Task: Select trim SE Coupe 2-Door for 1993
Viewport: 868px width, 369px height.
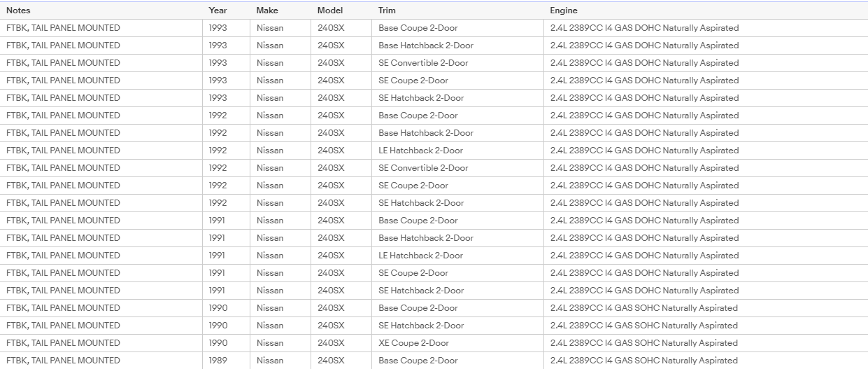Action: 413,81
